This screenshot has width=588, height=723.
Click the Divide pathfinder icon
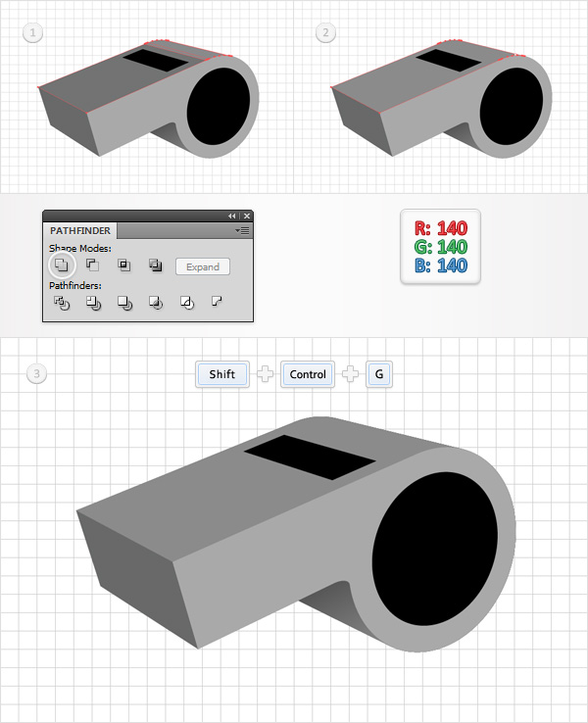(x=62, y=303)
